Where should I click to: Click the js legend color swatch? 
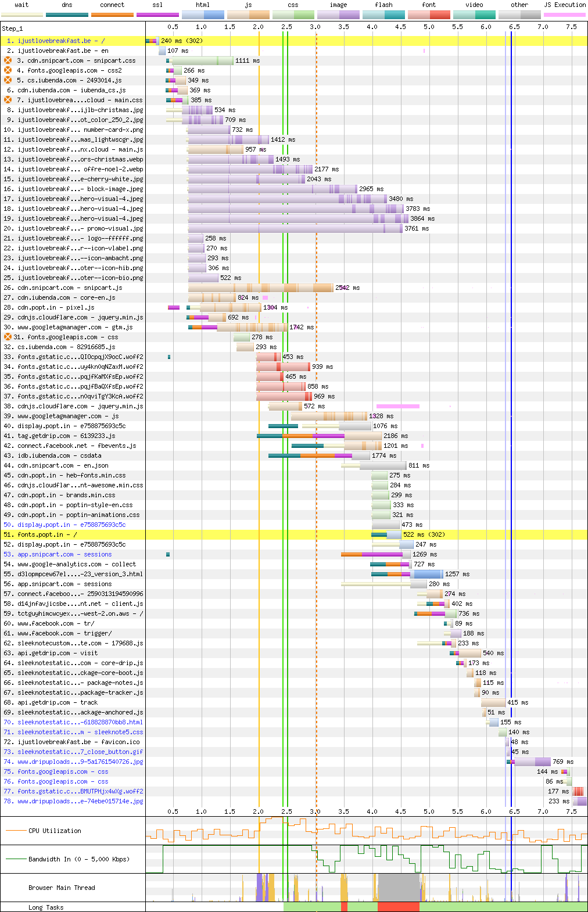[248, 15]
